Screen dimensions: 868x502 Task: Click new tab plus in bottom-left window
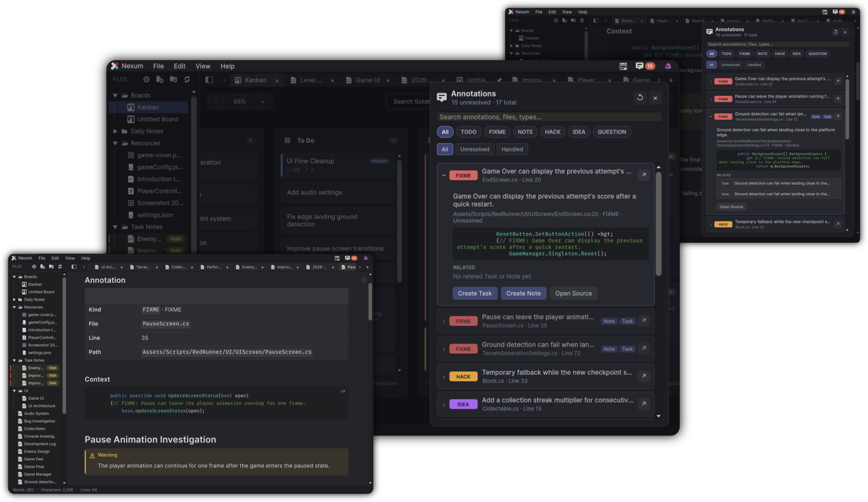click(x=367, y=267)
